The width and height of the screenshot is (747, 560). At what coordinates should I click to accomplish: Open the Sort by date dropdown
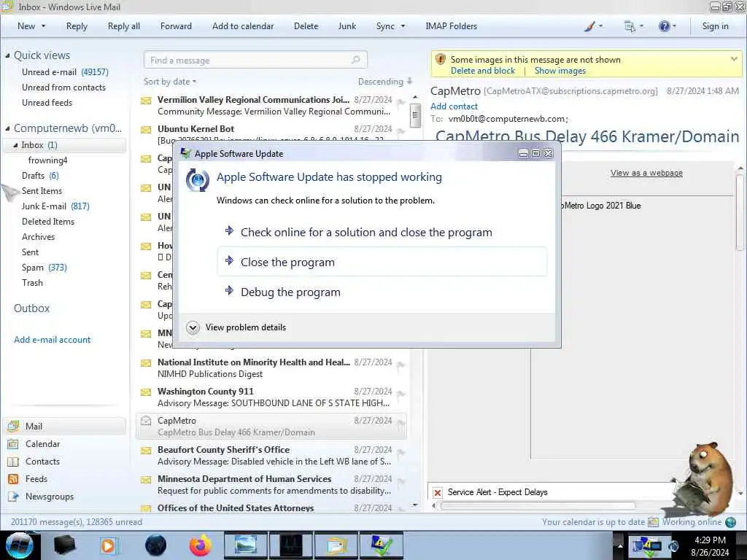pos(169,82)
